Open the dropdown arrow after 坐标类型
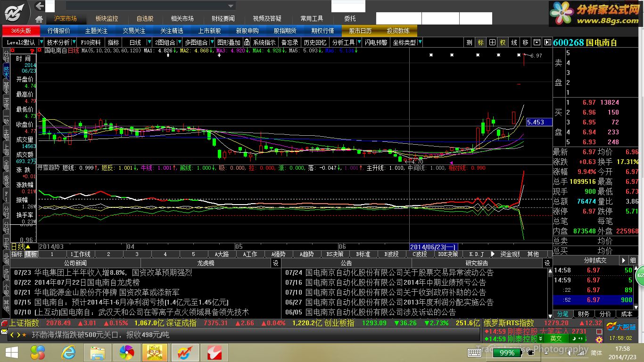 (420, 42)
